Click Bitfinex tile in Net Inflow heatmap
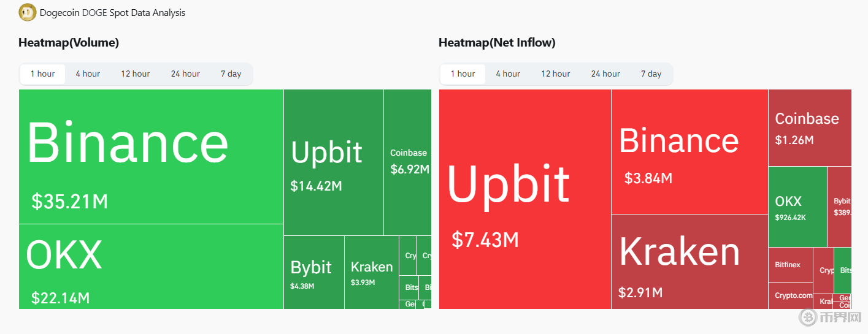The height and width of the screenshot is (334, 868). pos(790,265)
